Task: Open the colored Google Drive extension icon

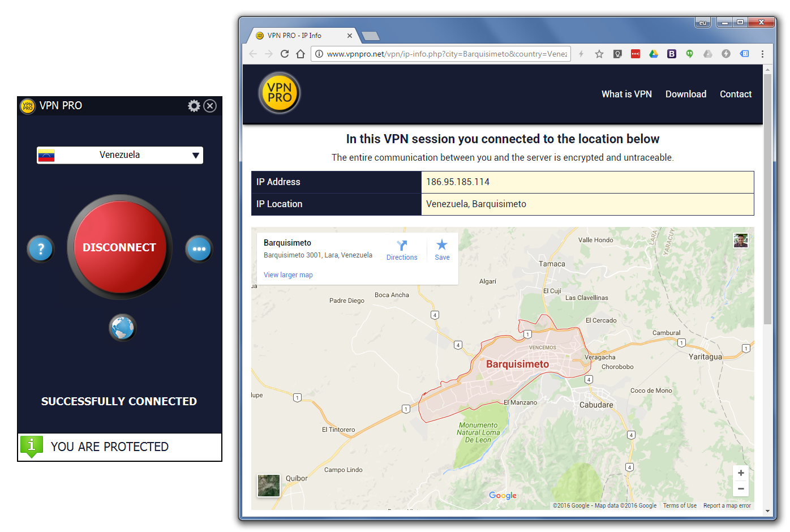Action: (x=654, y=54)
